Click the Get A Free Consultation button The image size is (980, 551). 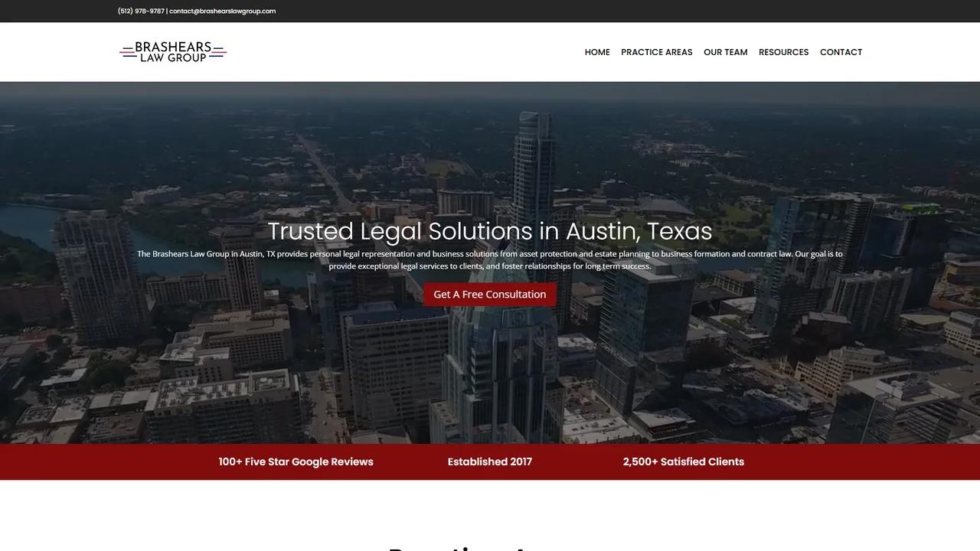[490, 295]
